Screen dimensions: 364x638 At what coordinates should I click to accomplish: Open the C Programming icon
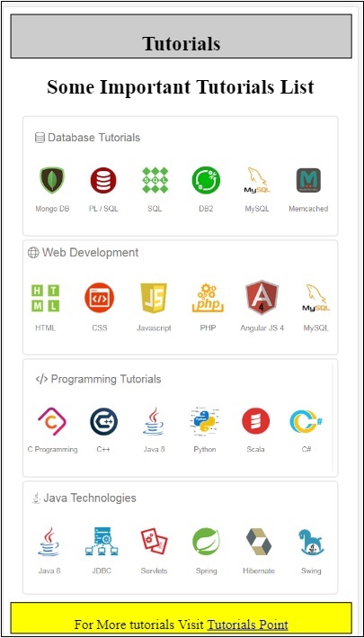(52, 421)
